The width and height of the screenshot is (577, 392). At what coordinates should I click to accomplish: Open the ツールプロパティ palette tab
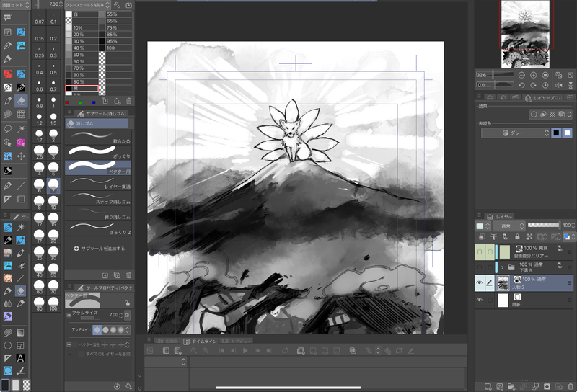[x=105, y=288]
